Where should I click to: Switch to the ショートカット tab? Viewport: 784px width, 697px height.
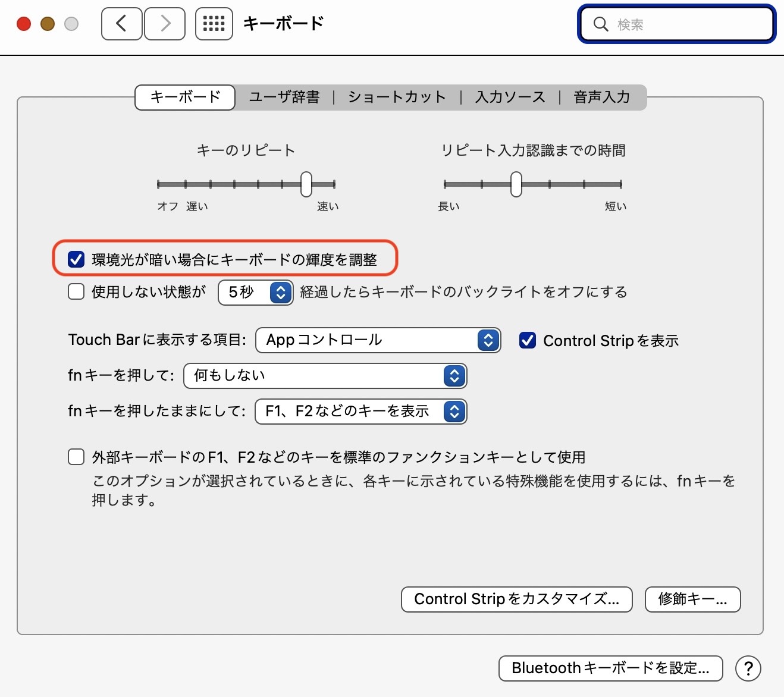397,97
